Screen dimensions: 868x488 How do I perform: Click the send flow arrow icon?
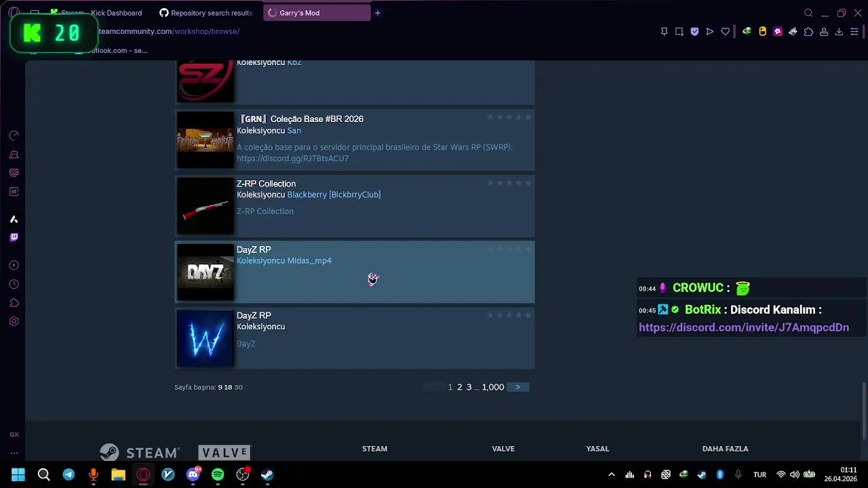[710, 31]
